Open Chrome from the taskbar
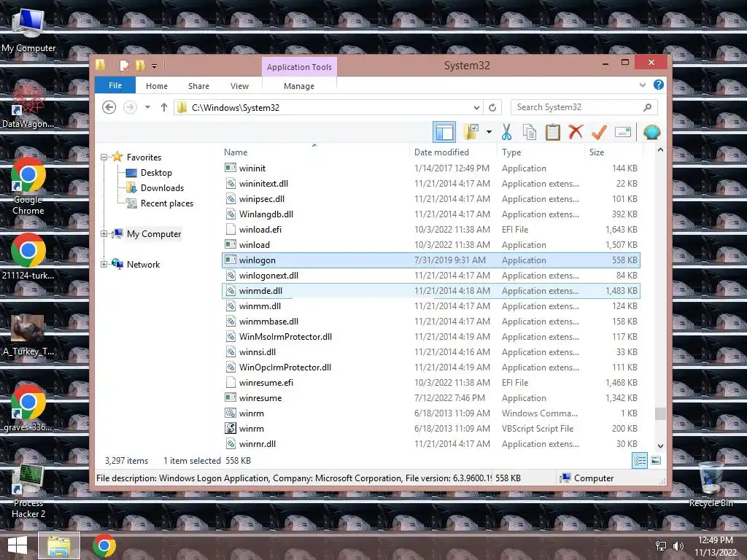Screen dimensions: 747x560 [x=104, y=545]
